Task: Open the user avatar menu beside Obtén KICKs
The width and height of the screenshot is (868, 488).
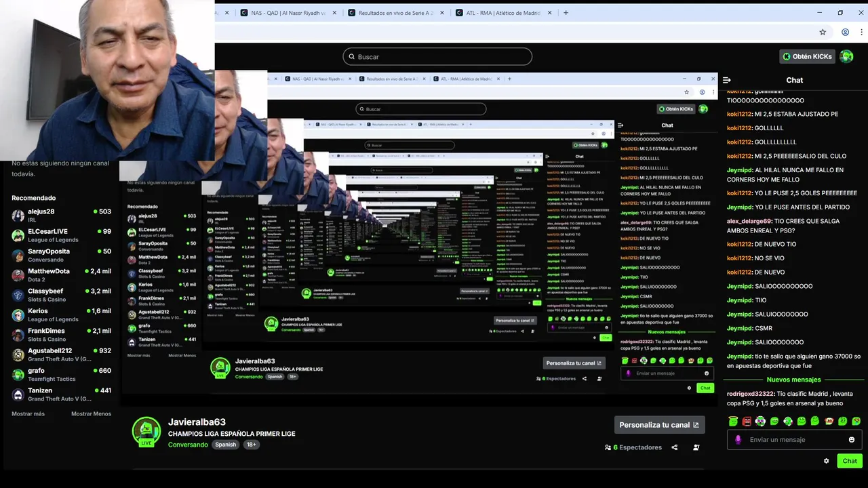Action: pos(846,56)
